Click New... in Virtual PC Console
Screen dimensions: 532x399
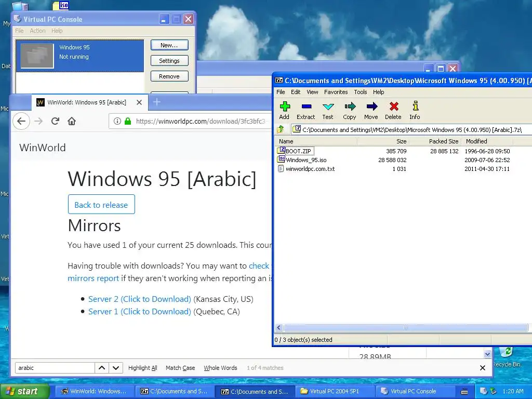(x=169, y=45)
